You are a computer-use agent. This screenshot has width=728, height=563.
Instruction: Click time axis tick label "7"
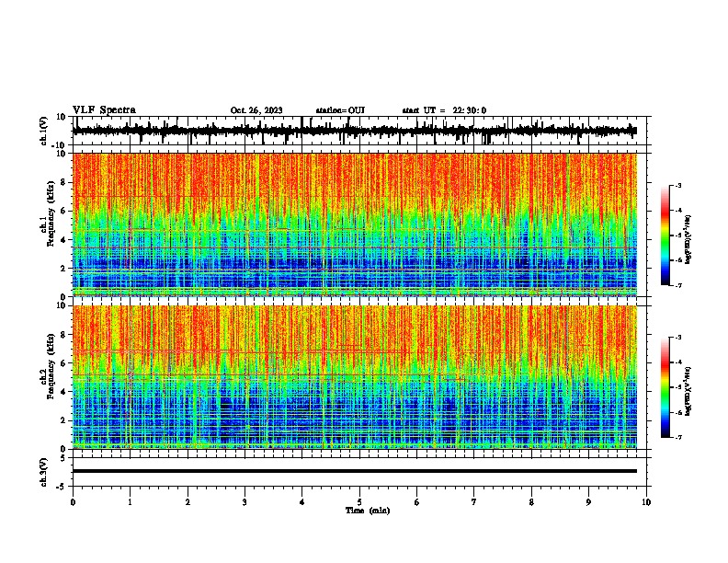click(474, 502)
